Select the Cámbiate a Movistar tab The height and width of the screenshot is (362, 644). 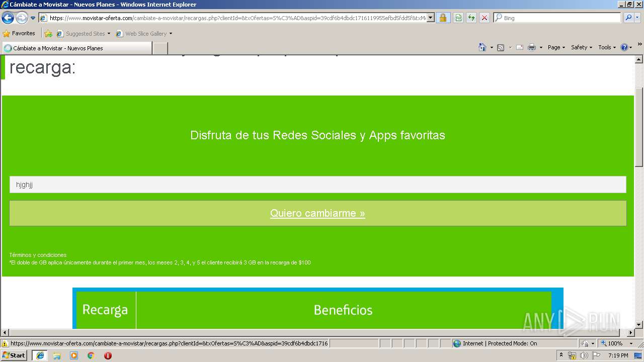77,48
